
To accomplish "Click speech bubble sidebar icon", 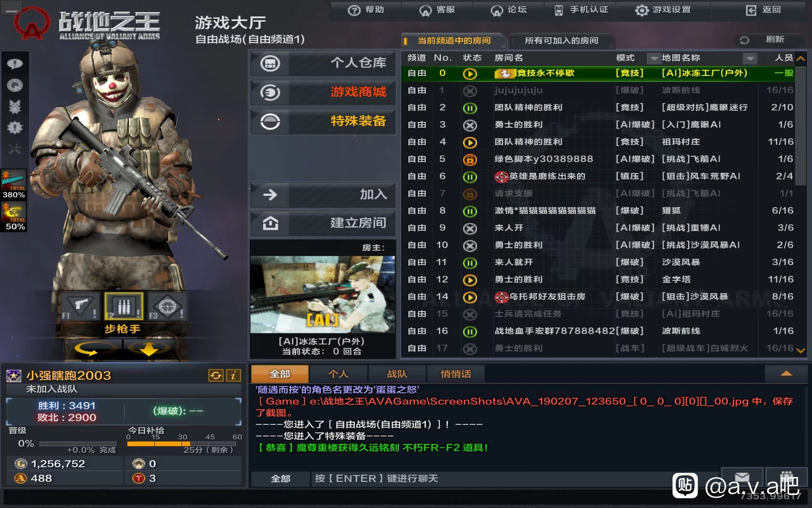I will click(15, 64).
